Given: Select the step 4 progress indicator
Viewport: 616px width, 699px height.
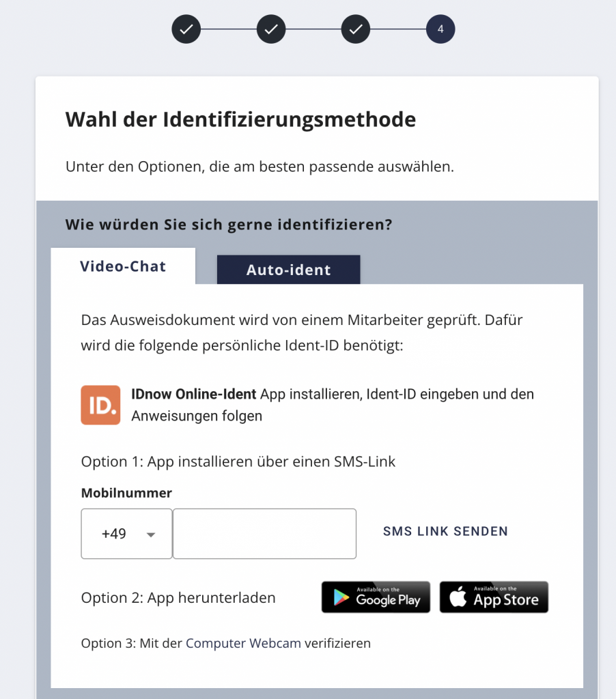Looking at the screenshot, I should coord(440,29).
